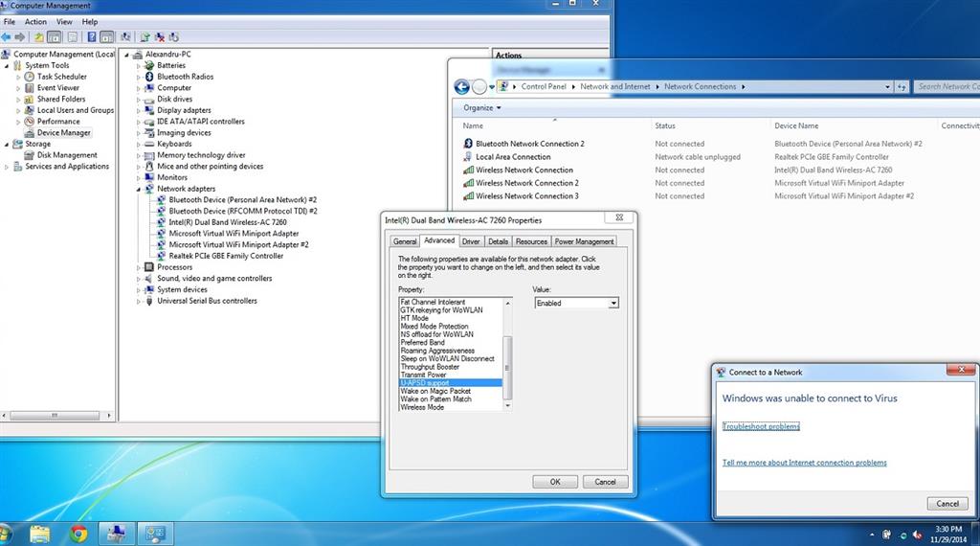This screenshot has width=980, height=546.
Task: Select Realtek PCIe GBE Family Controller in device tree
Action: pyautogui.click(x=226, y=256)
